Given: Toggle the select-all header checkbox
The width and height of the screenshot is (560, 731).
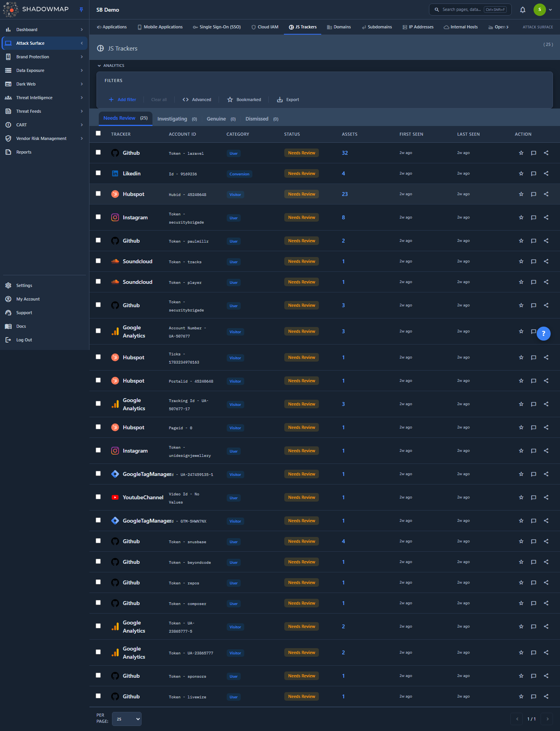Looking at the screenshot, I should pos(98,133).
